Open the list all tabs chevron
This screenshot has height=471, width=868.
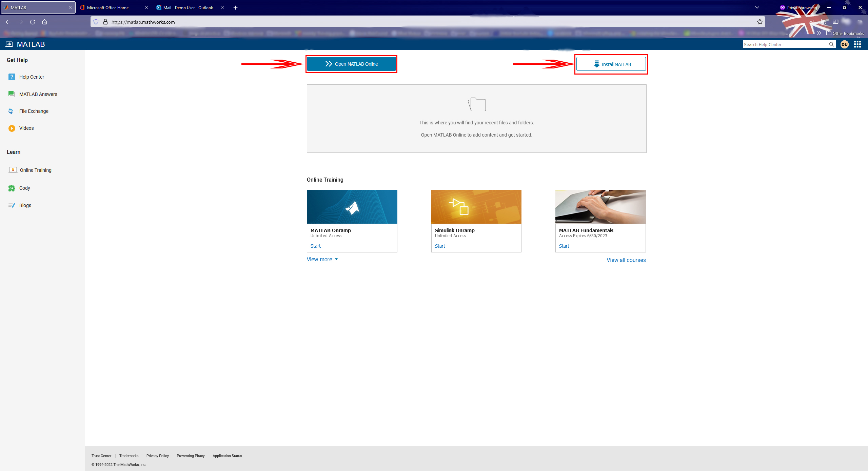click(757, 7)
